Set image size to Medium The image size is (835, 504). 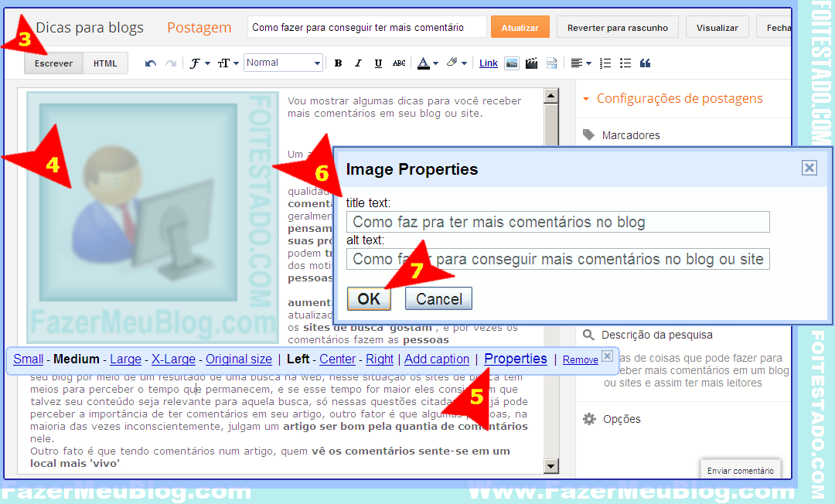pyautogui.click(x=76, y=359)
